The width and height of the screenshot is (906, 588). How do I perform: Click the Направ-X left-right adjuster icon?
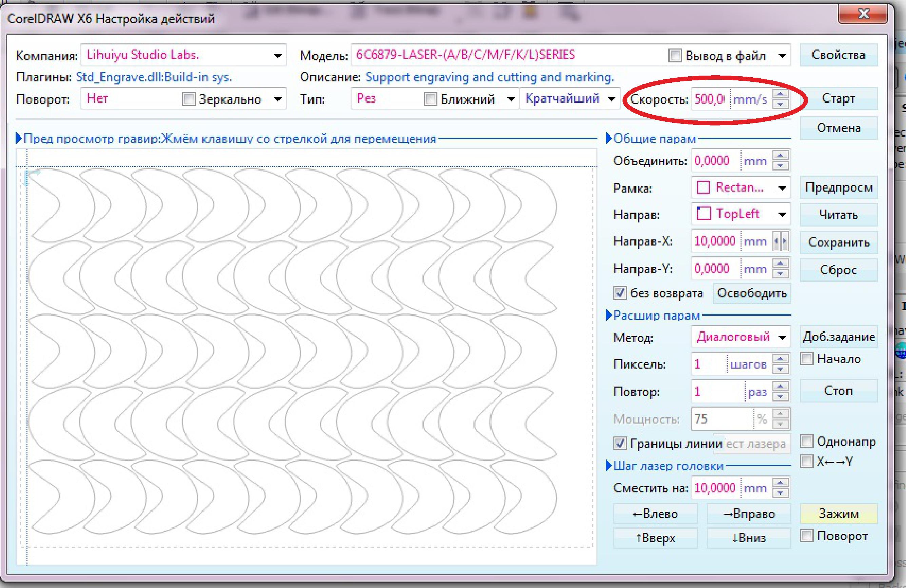pyautogui.click(x=781, y=241)
